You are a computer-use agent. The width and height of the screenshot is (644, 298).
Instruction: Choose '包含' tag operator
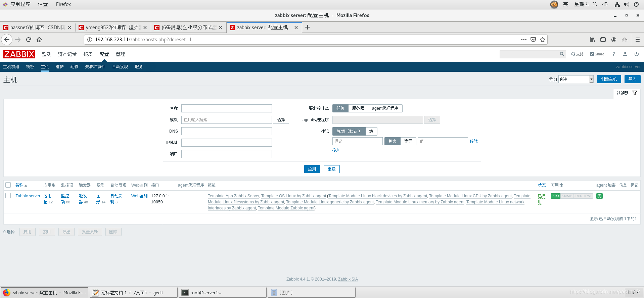[x=392, y=141]
